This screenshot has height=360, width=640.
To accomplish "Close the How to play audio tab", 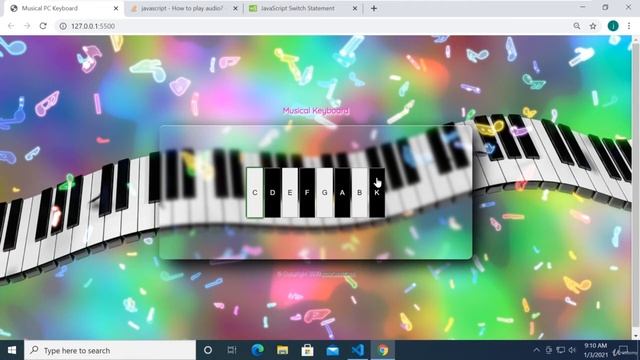I will click(235, 8).
